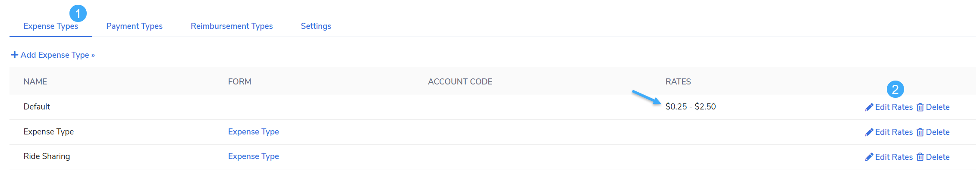Open Expense Type form link in Ride Sharing row
This screenshot has width=980, height=184.
tap(254, 156)
